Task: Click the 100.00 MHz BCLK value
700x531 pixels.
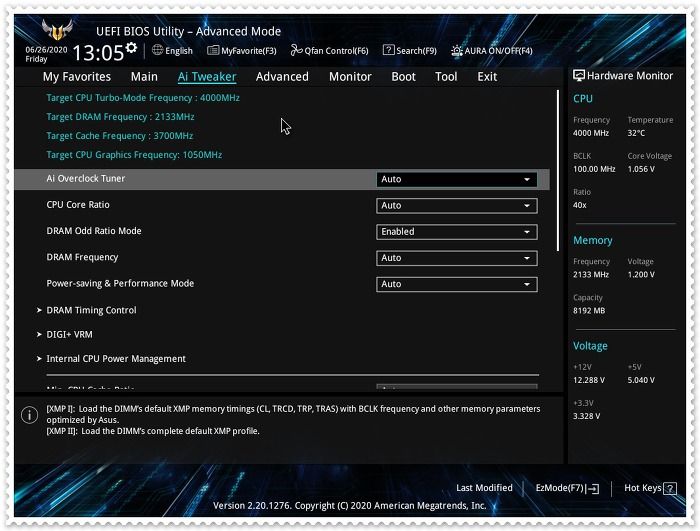Action: pos(594,169)
